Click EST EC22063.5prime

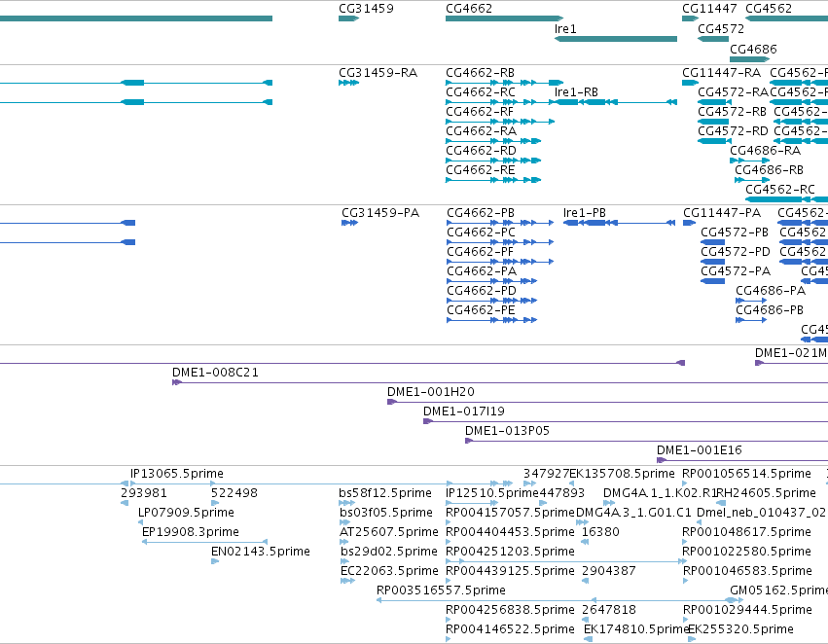coord(389,572)
